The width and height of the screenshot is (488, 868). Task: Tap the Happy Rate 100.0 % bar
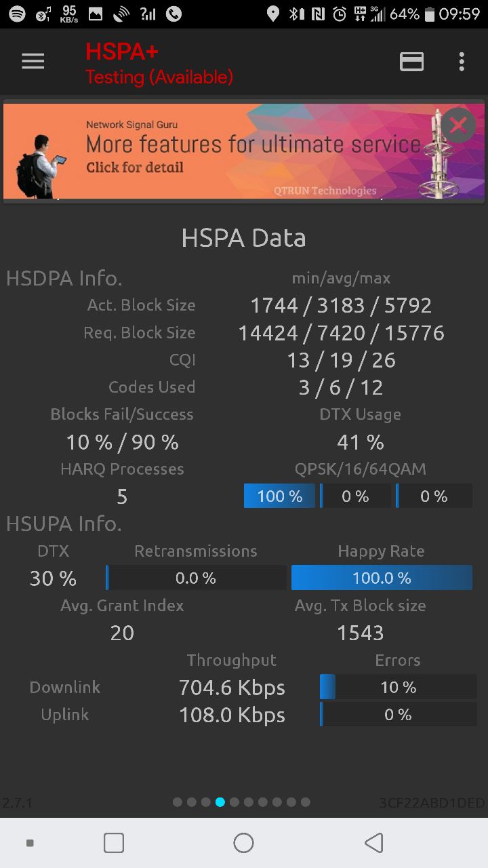382,578
